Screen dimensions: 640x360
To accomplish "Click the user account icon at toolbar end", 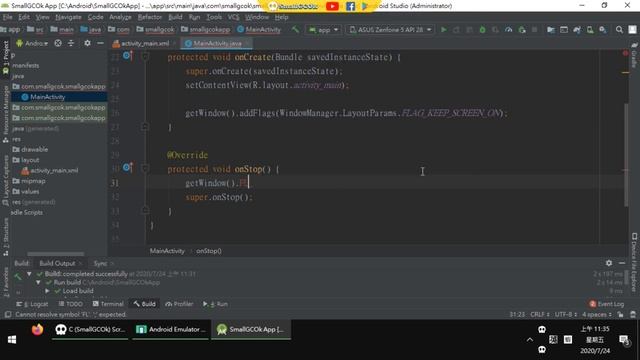I will pyautogui.click(x=632, y=29).
